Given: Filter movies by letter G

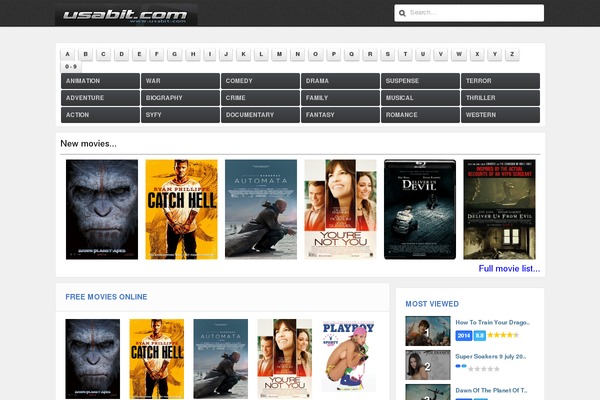Looking at the screenshot, I should tap(174, 54).
